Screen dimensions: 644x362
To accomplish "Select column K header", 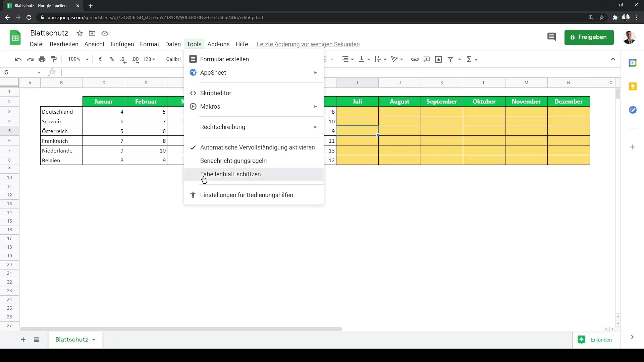I will (442, 83).
